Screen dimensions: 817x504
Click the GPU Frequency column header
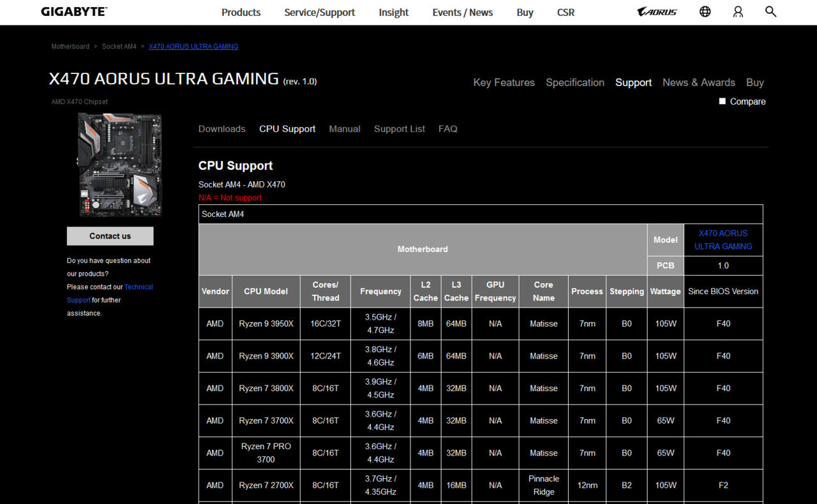pos(495,292)
